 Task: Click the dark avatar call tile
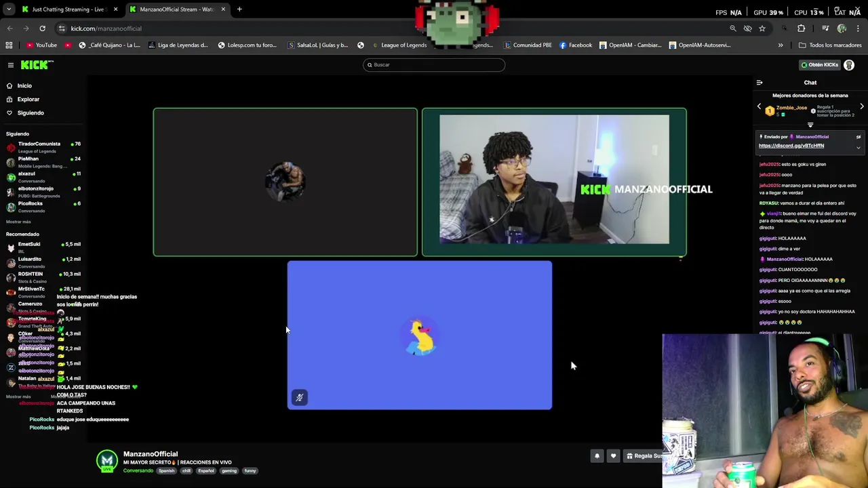(285, 182)
